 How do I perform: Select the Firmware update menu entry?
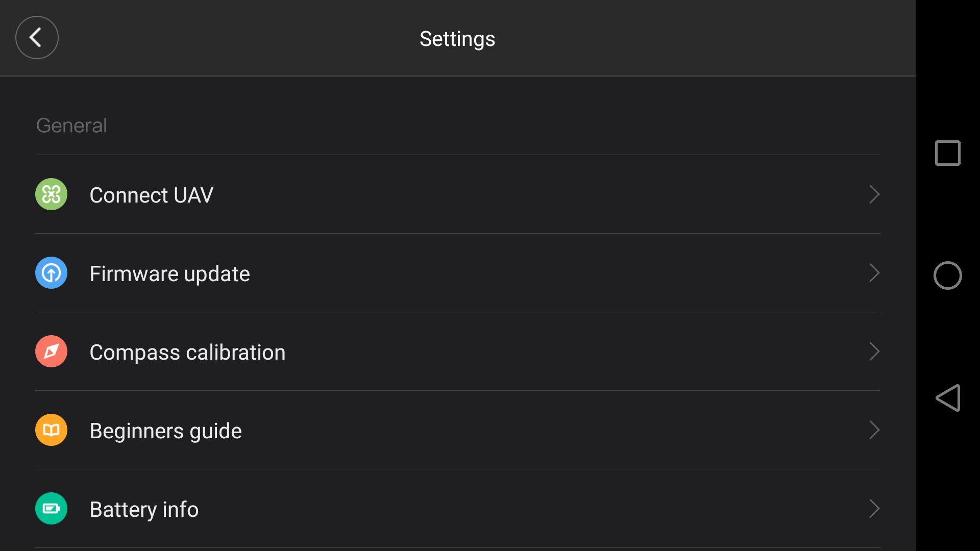click(169, 274)
